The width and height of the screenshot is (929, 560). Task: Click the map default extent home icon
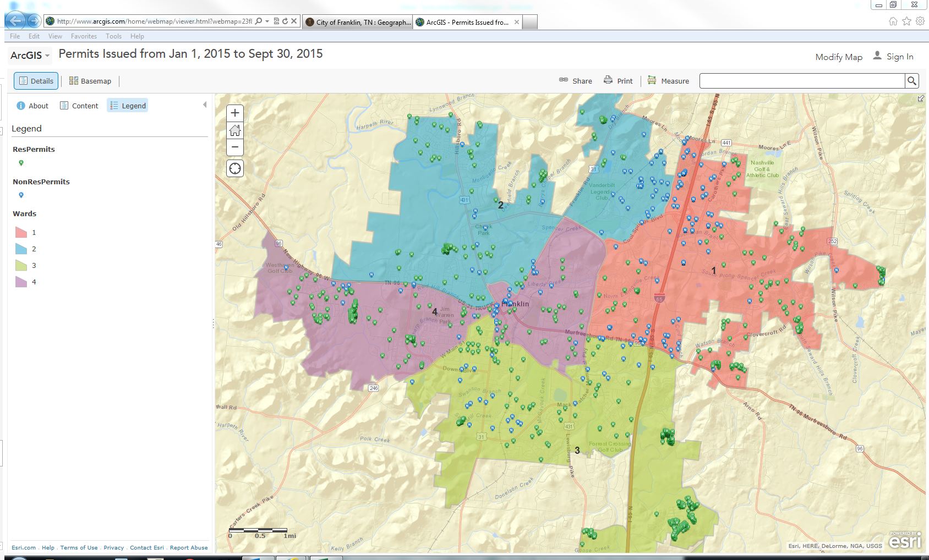(235, 130)
